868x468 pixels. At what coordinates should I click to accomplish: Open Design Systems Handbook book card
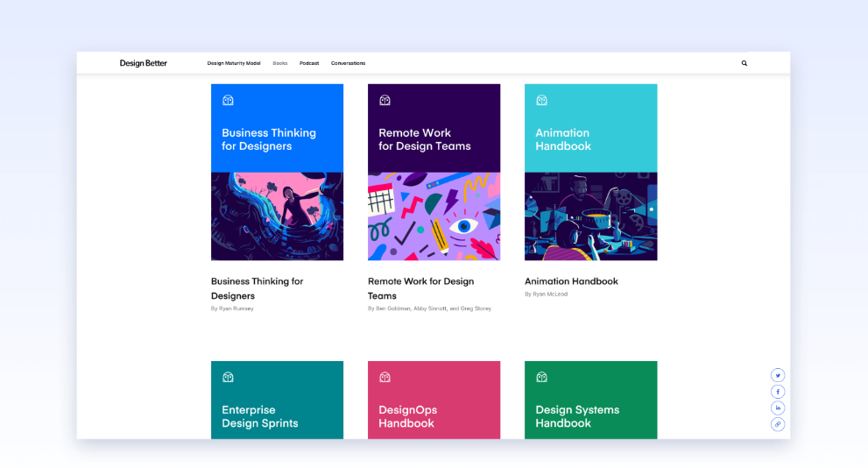(x=590, y=400)
